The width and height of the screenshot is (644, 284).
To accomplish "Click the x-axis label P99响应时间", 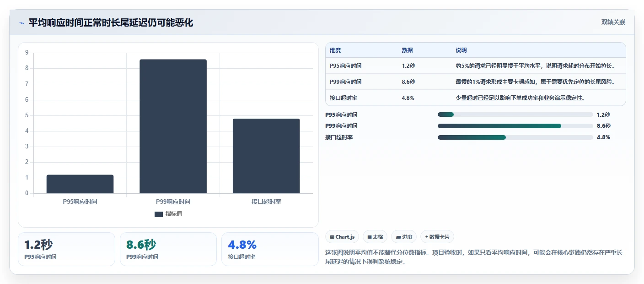I will (173, 202).
